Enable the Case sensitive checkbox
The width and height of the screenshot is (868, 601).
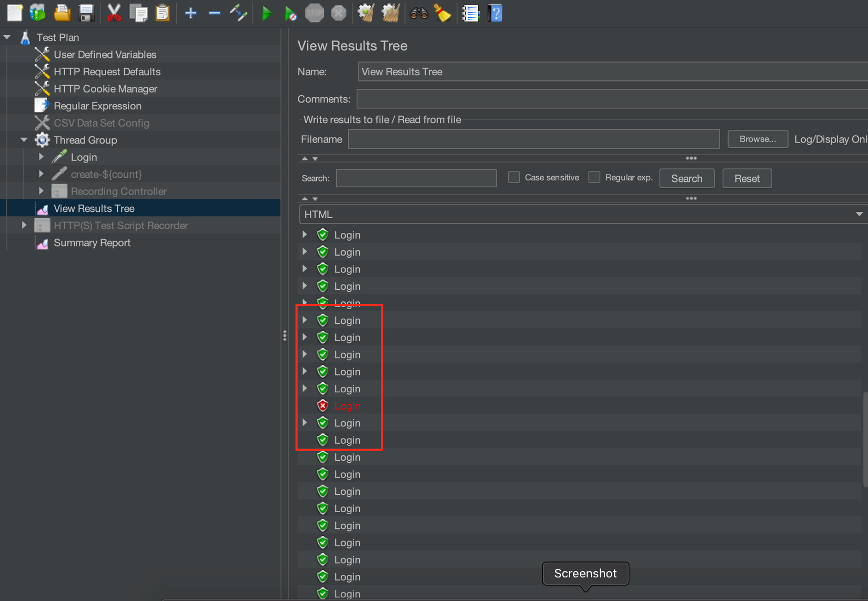point(513,177)
